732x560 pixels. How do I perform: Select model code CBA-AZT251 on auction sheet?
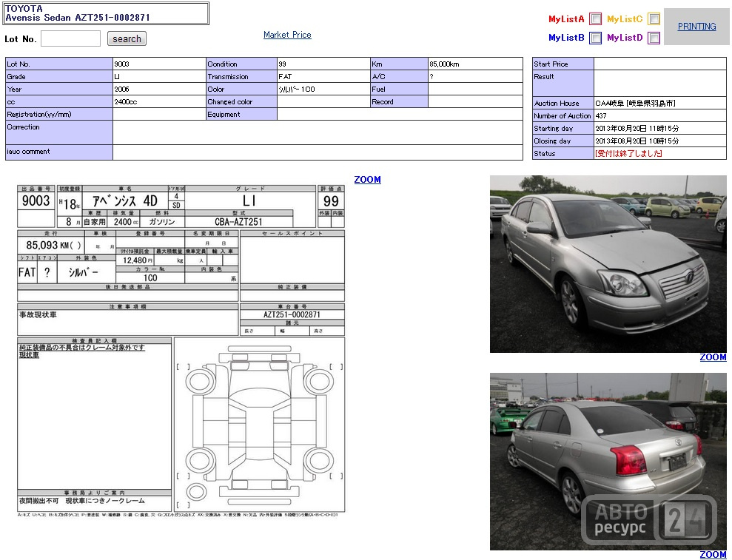click(x=238, y=222)
